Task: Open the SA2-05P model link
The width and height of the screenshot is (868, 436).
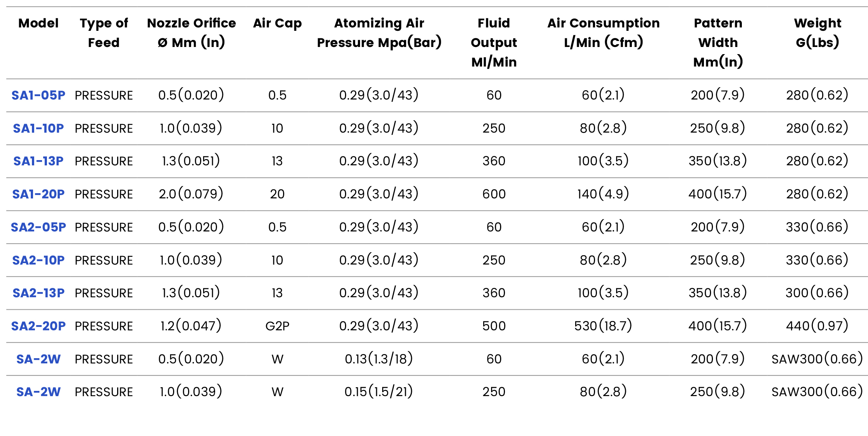Action: tap(38, 227)
